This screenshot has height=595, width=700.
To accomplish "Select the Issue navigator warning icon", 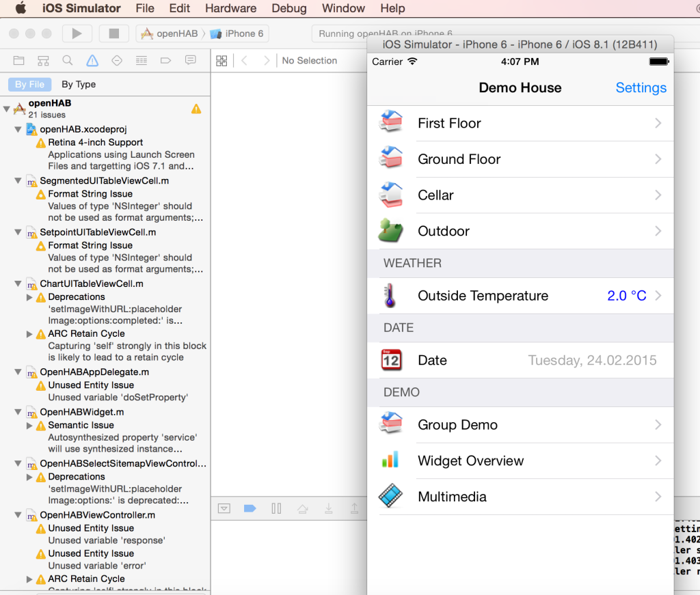I will (x=92, y=61).
